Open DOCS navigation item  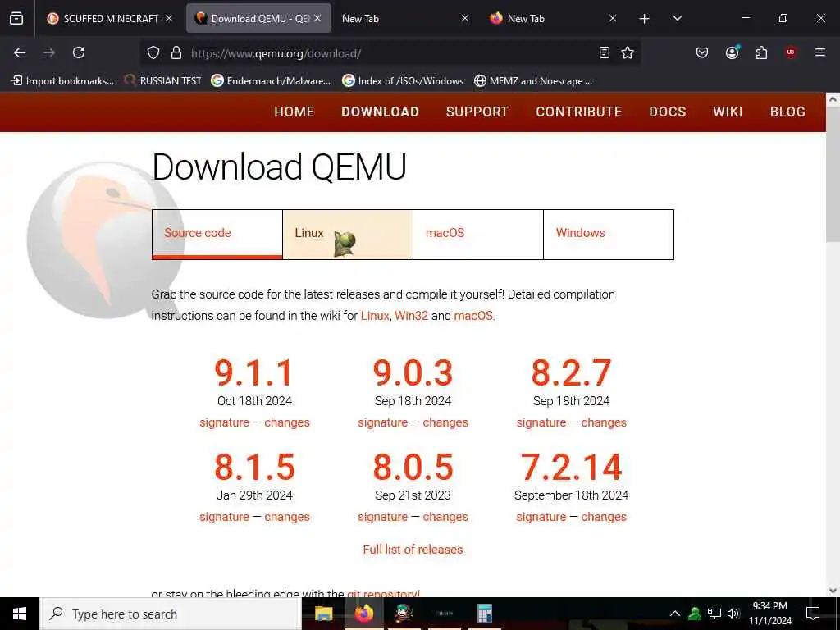(x=668, y=112)
